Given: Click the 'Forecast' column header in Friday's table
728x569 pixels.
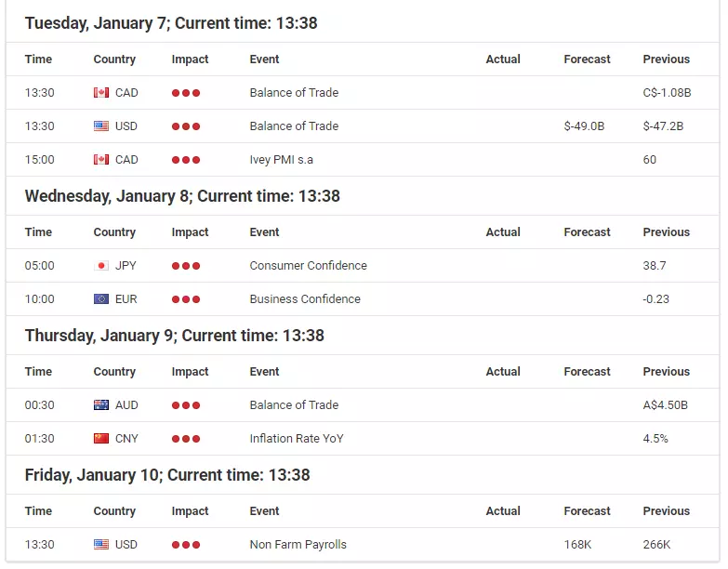Looking at the screenshot, I should [x=587, y=511].
